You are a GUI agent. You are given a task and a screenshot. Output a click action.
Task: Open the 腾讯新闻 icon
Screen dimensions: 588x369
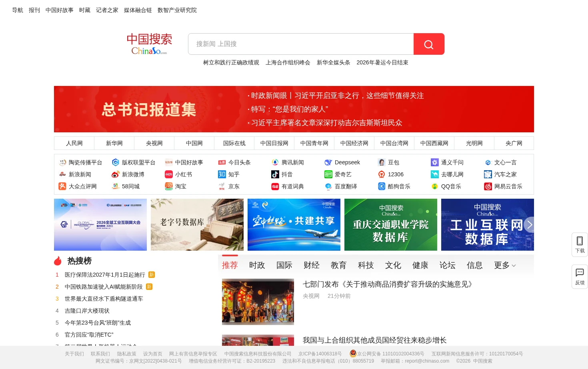click(275, 162)
